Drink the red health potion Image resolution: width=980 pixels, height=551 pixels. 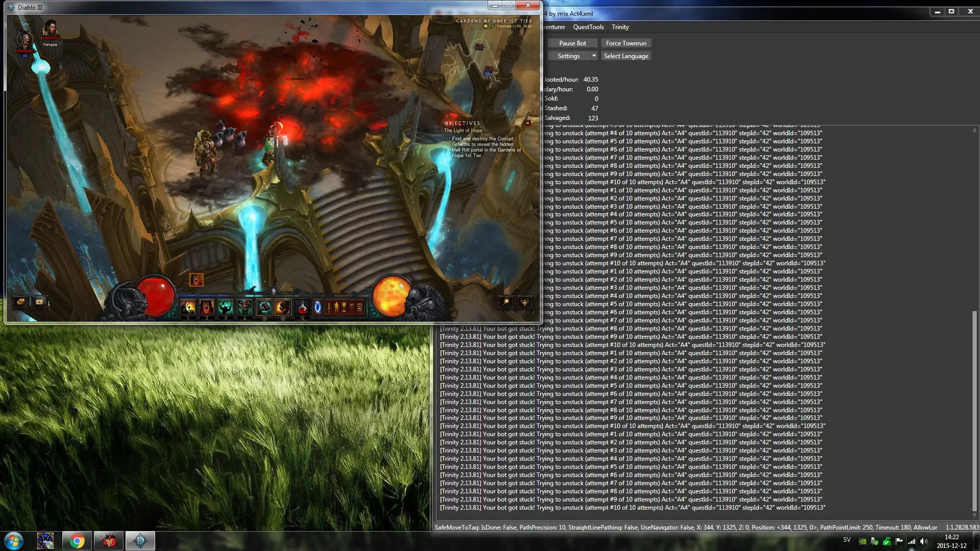[x=302, y=307]
